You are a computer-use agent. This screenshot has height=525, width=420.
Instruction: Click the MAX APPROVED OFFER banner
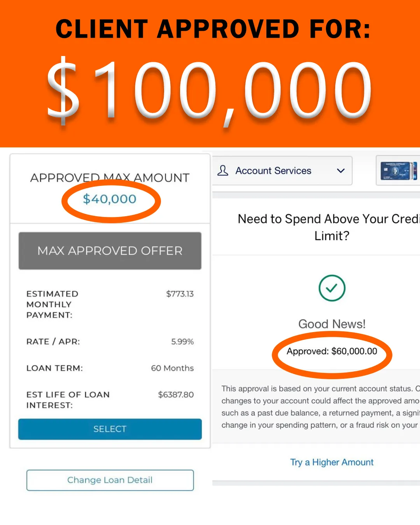(x=110, y=251)
